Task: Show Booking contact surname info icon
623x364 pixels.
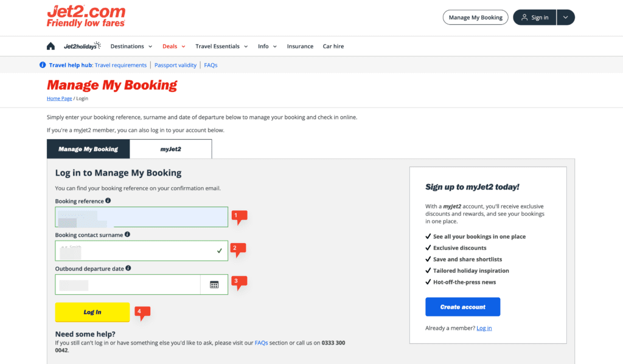Action: tap(127, 234)
